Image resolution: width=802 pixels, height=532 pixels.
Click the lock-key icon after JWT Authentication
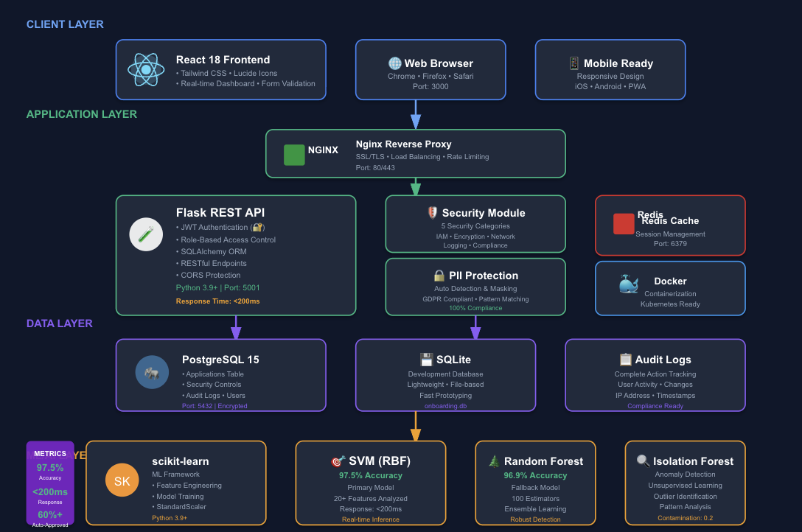pos(257,228)
